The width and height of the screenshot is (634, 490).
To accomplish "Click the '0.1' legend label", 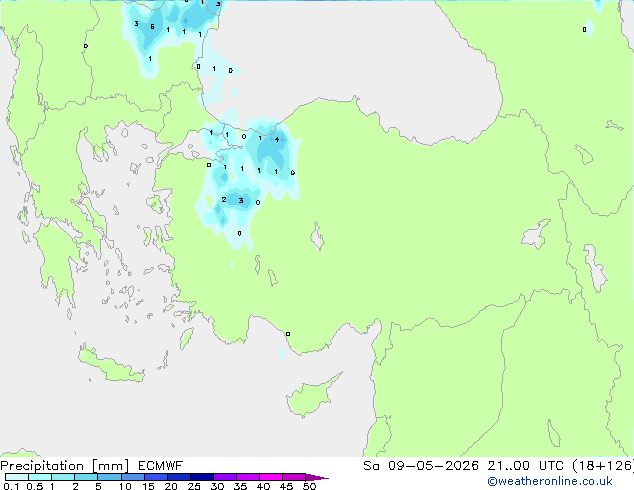I will click(x=11, y=486).
